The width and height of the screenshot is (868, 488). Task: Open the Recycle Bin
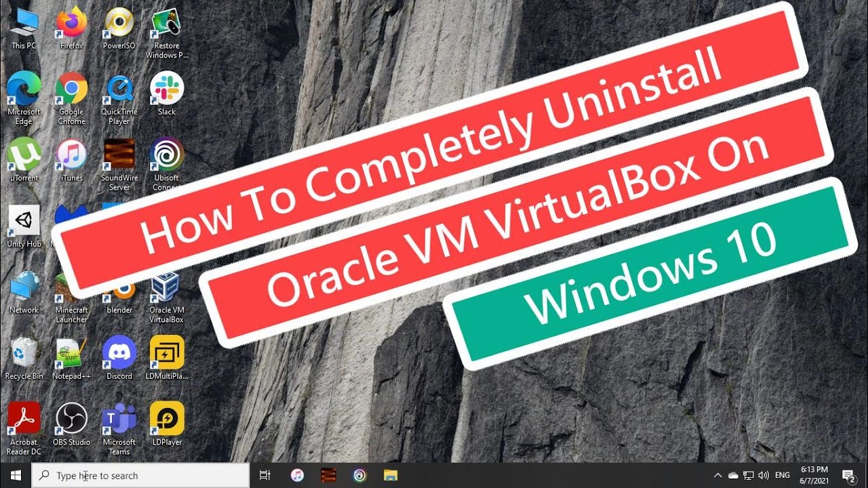point(24,358)
